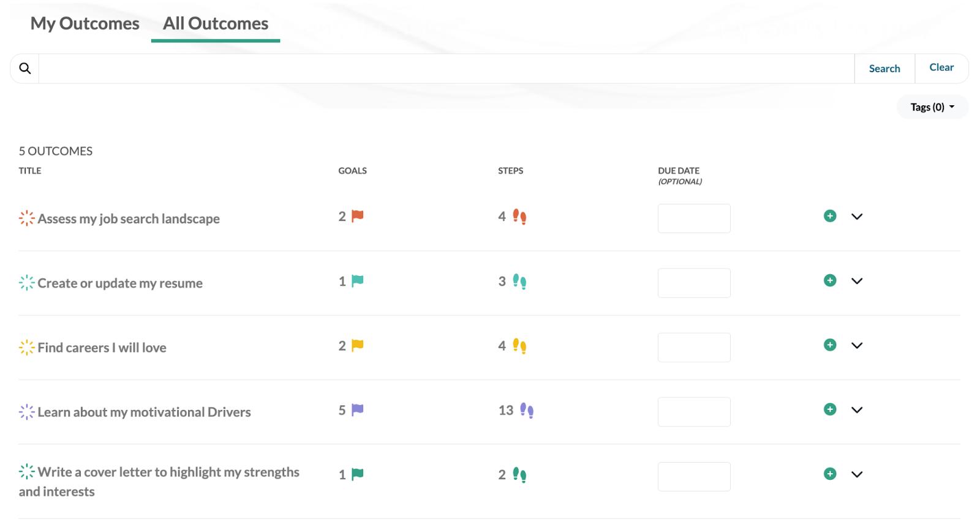Click plus icon for Create or update my resume
The width and height of the screenshot is (980, 530).
830,280
